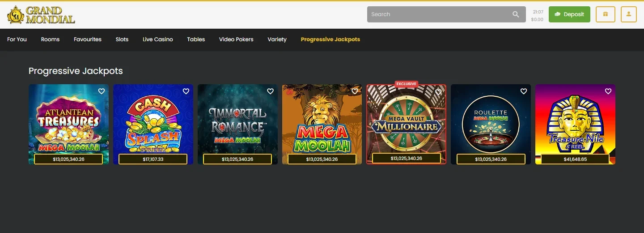Click the $0.00 balance text
Image resolution: width=644 pixels, height=233 pixels.
pyautogui.click(x=537, y=20)
